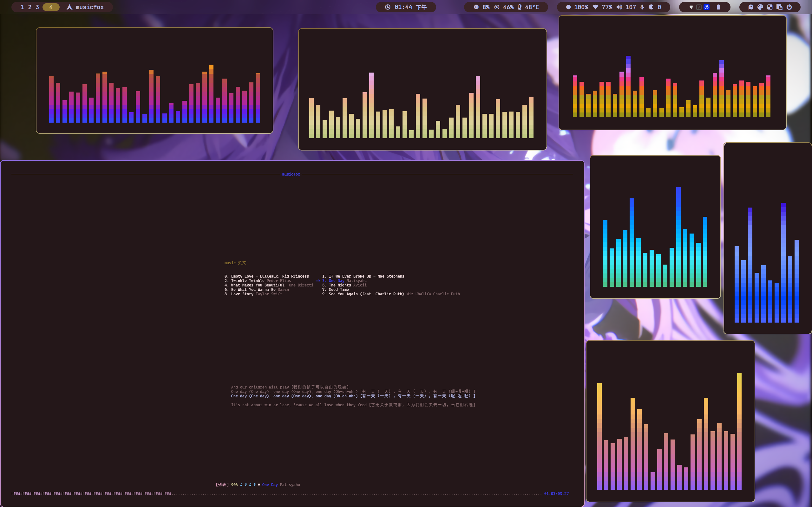Click the input method A tray icon
The height and width of the screenshot is (507, 812).
(698, 7)
